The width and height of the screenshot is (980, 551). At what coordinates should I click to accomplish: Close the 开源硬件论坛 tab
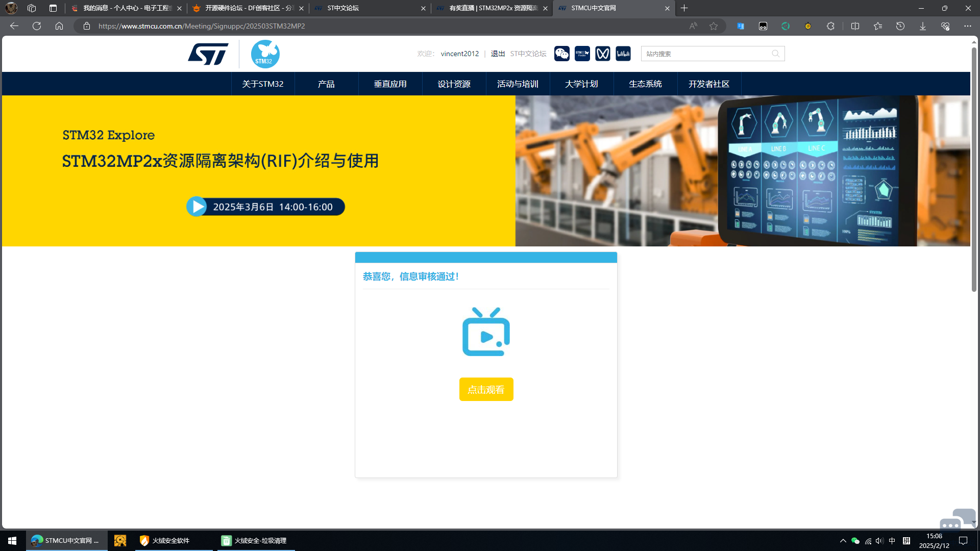tap(301, 8)
